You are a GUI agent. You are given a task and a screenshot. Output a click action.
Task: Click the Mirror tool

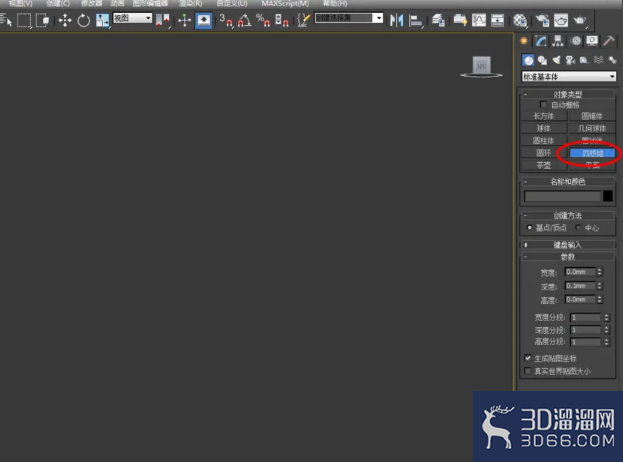pyautogui.click(x=396, y=20)
